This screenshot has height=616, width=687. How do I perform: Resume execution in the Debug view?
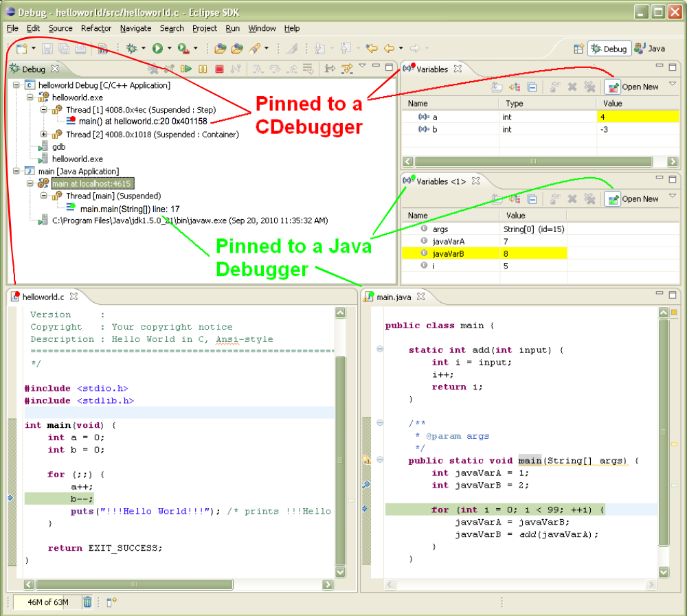point(186,69)
